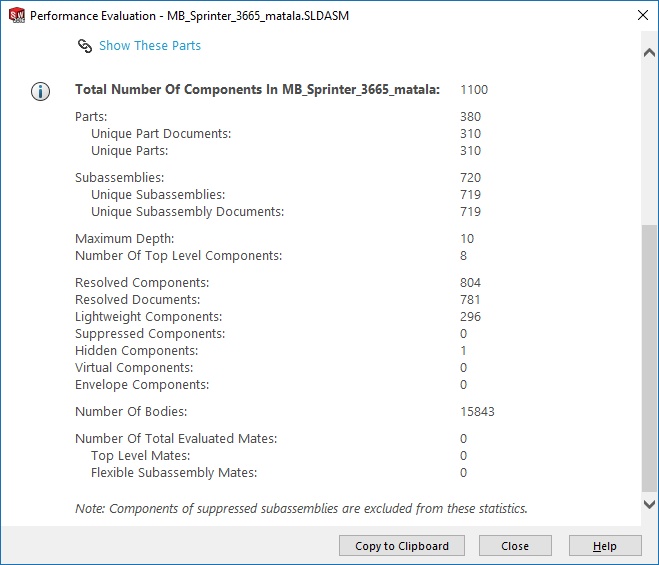659x565 pixels.
Task: Close window using title bar X
Action: click(643, 15)
